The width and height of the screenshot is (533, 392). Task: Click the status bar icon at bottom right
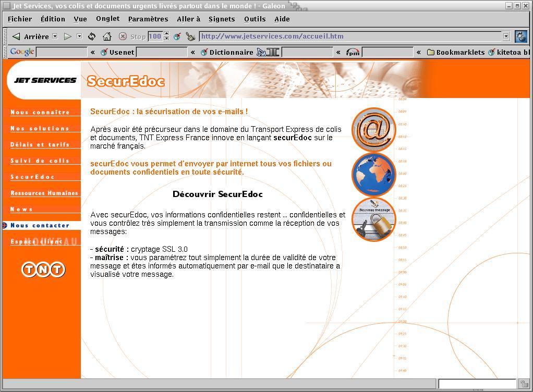(524, 384)
